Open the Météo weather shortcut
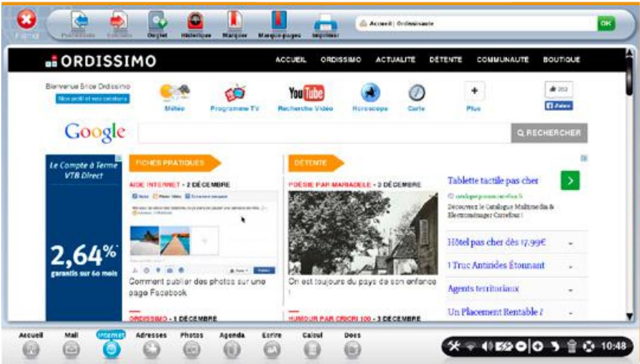The image size is (640, 364). pyautogui.click(x=175, y=97)
